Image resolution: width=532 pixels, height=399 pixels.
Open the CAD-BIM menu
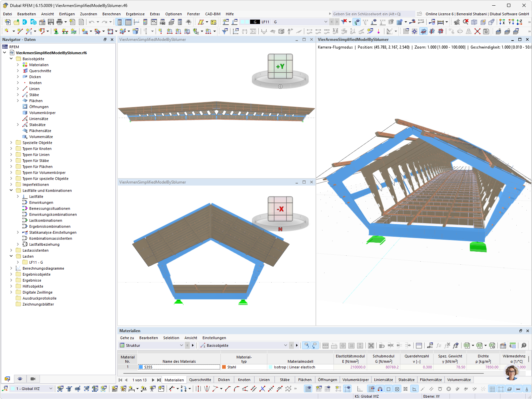[x=213, y=14]
